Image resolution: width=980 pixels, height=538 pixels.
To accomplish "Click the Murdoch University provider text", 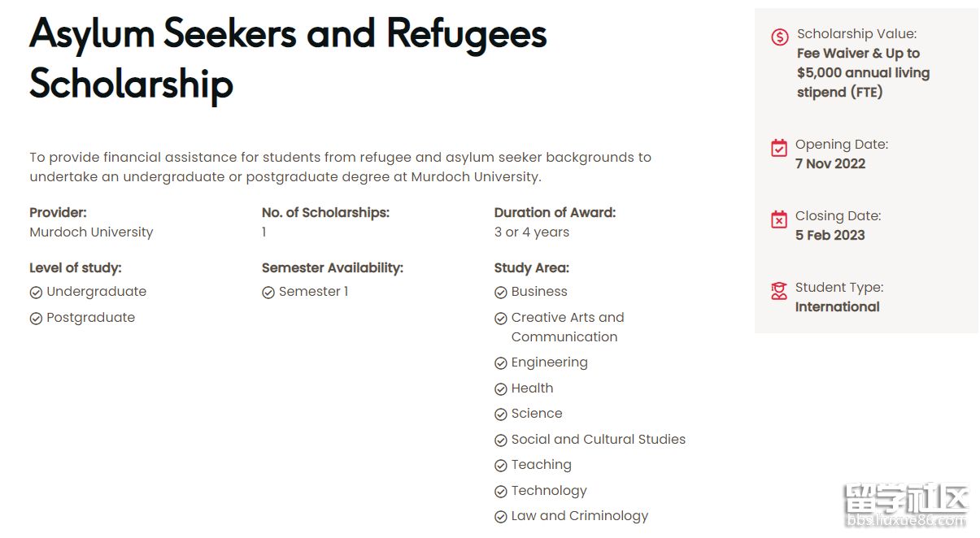I will [91, 232].
